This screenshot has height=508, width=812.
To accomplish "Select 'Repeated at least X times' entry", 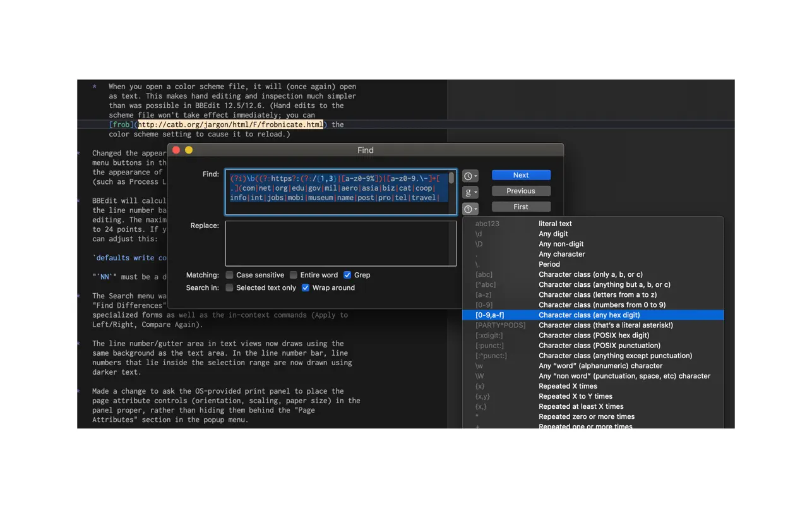I will tap(593, 406).
